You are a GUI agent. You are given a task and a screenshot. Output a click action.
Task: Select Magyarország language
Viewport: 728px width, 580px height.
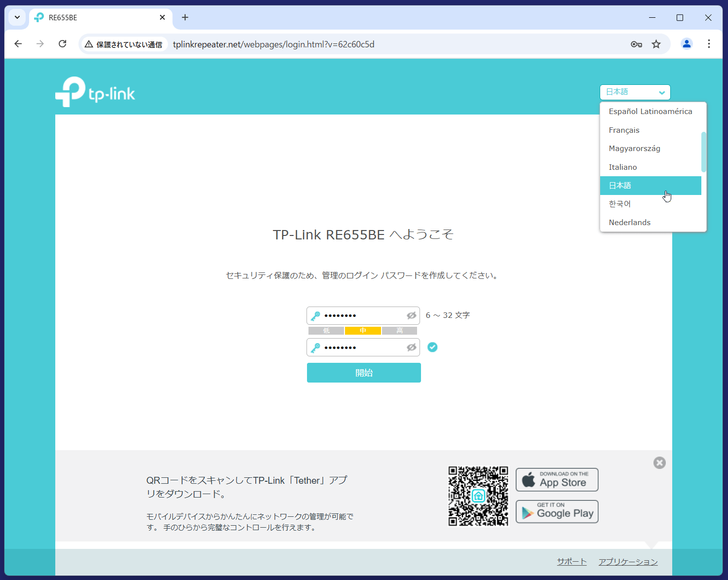651,149
